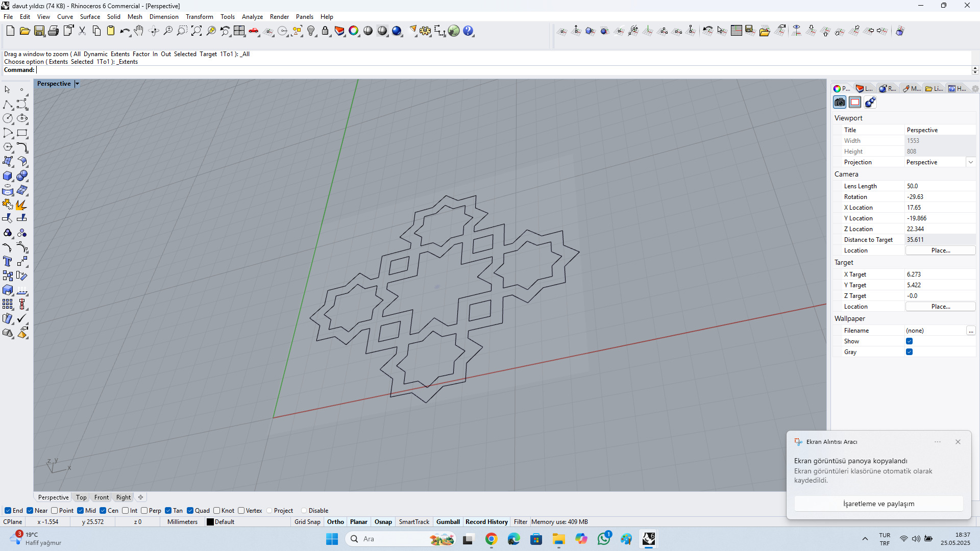The width and height of the screenshot is (980, 551).
Task: Select the Polygon tool in left sidebar
Action: tap(8, 147)
